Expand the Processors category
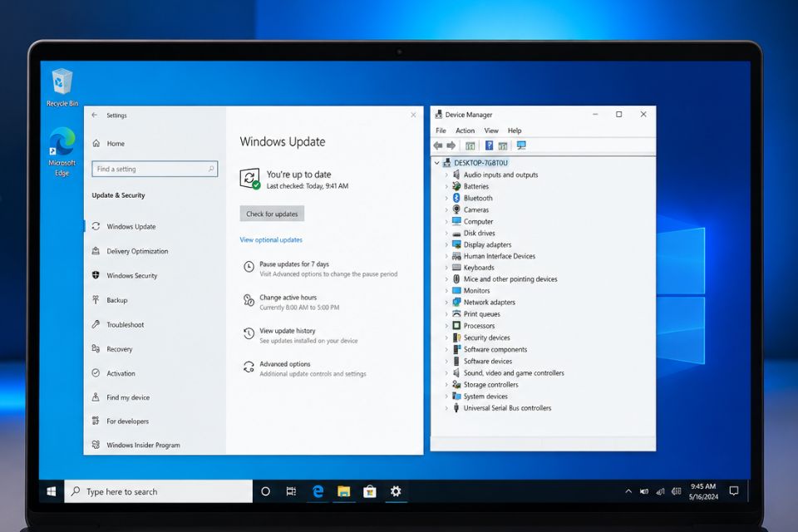Viewport: 798px width, 532px height. pos(446,326)
